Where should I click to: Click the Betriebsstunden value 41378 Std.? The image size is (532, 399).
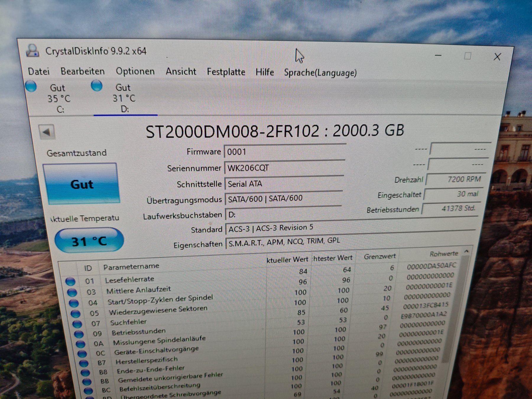coord(451,209)
